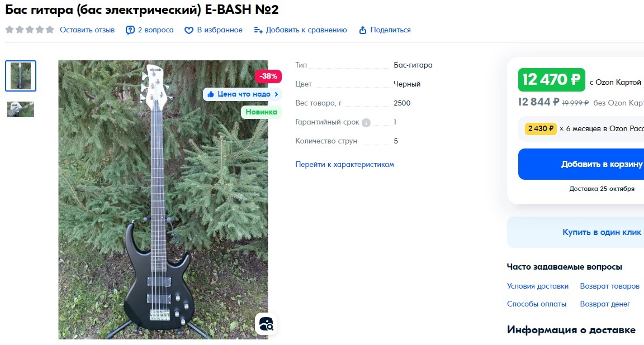The width and height of the screenshot is (644, 345).
Task: Go to full characteristics link
Action: pyautogui.click(x=344, y=164)
